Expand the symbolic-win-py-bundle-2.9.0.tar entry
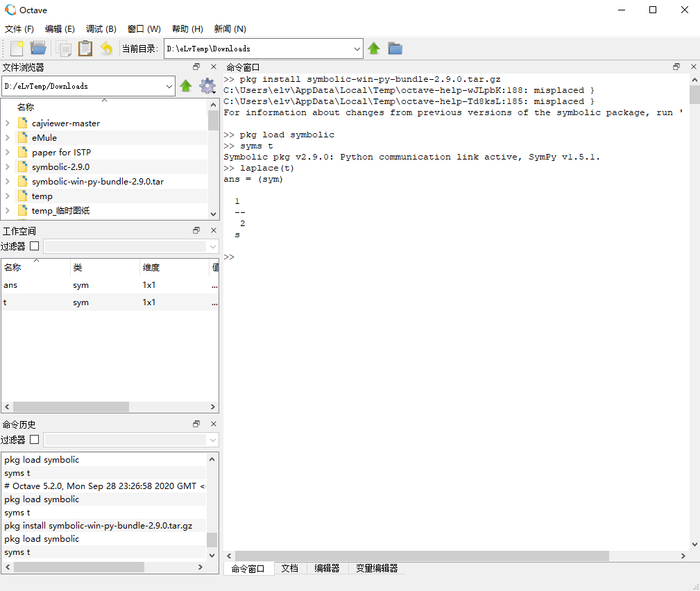The height and width of the screenshot is (591, 700). [7, 182]
